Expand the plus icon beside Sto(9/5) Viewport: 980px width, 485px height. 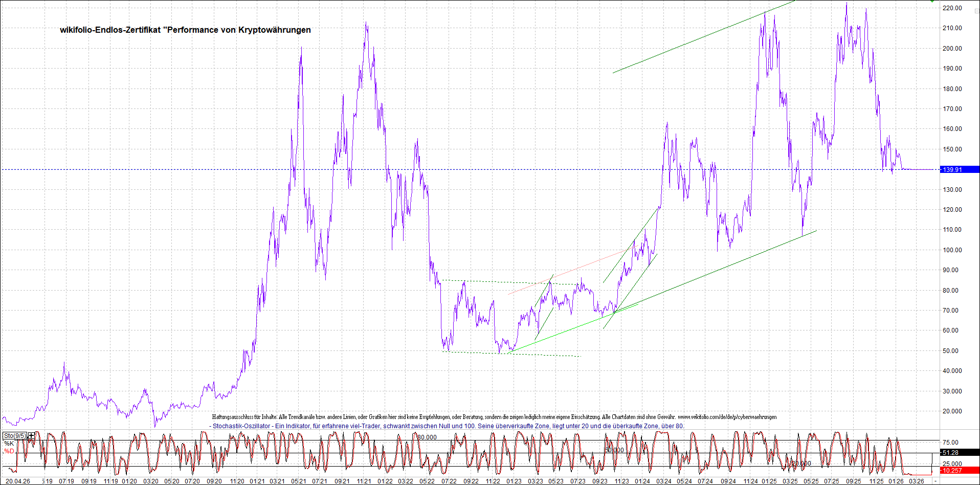click(32, 435)
